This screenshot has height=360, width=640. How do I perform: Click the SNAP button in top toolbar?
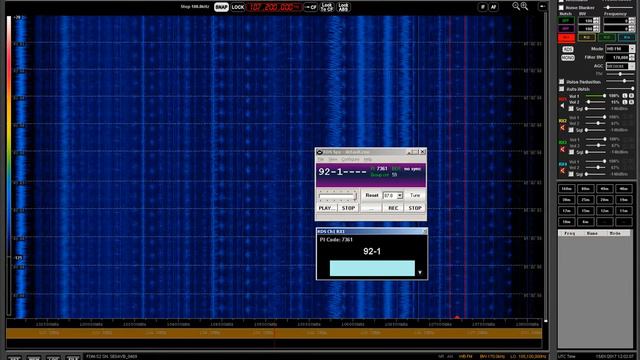[221, 7]
